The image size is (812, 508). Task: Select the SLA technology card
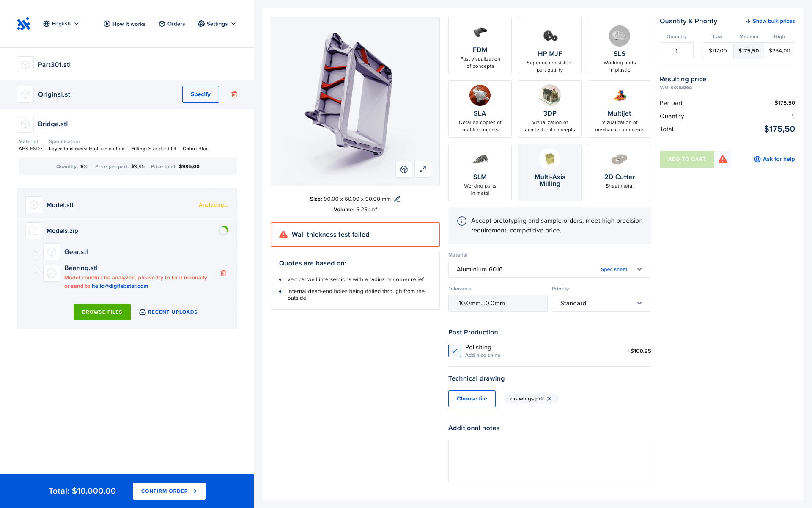[x=480, y=109]
